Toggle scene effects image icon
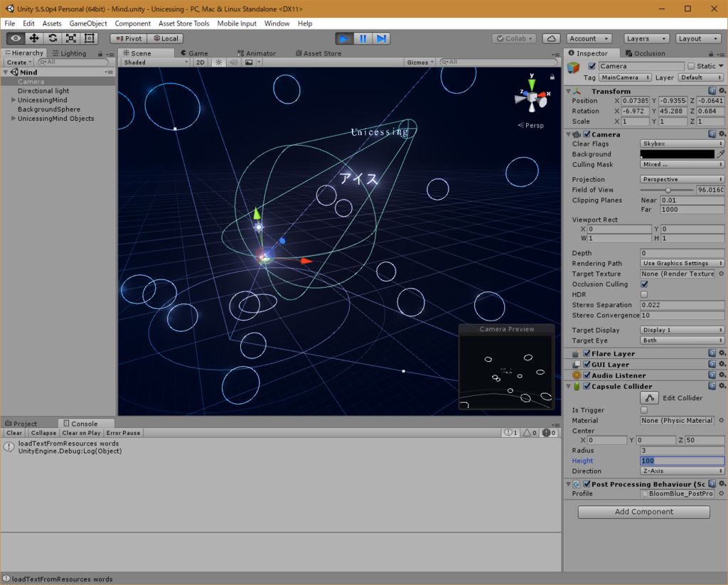 [x=250, y=63]
